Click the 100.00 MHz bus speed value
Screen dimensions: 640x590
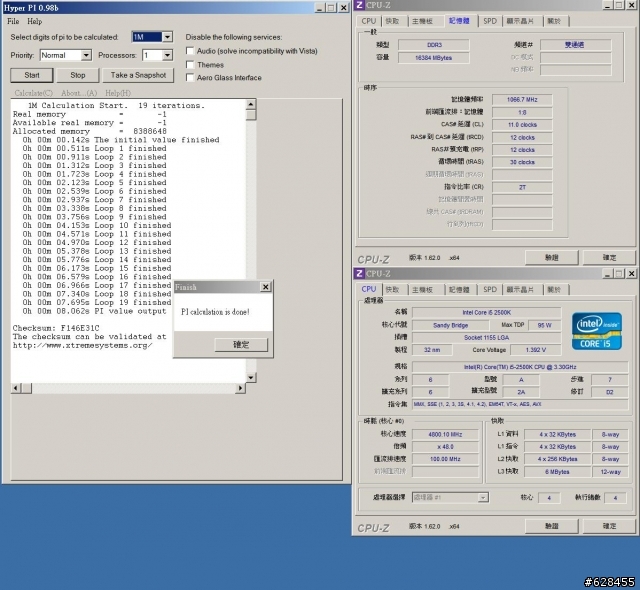tap(445, 459)
